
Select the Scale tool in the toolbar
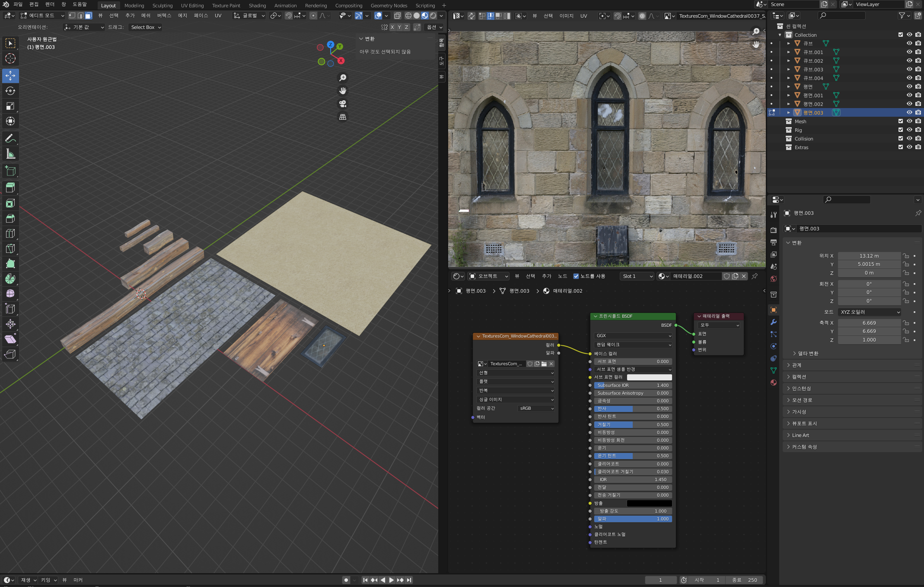pyautogui.click(x=10, y=106)
